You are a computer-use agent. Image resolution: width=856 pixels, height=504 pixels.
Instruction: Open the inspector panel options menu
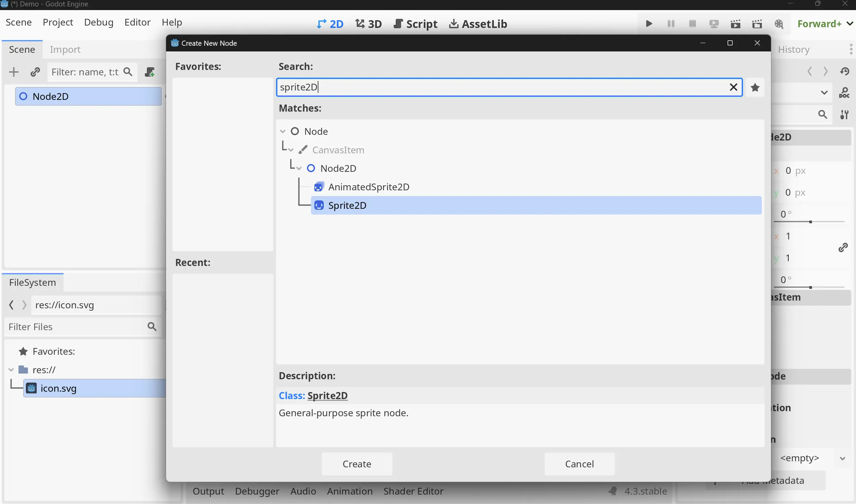pyautogui.click(x=851, y=49)
